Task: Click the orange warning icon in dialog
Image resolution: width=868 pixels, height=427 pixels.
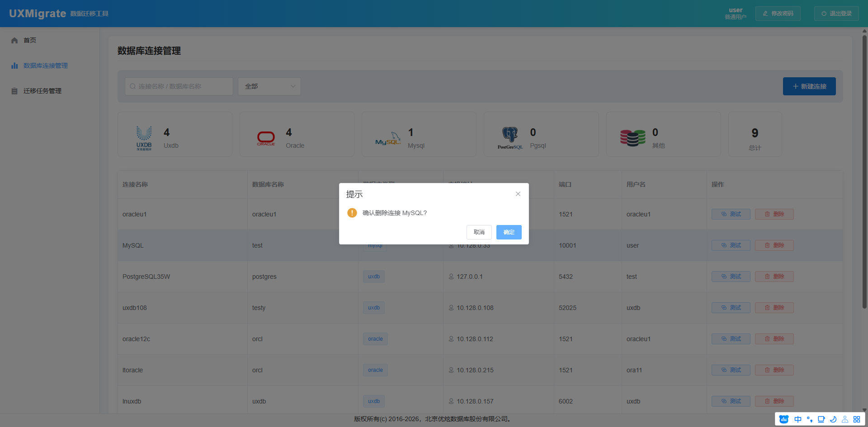Action: [x=352, y=213]
